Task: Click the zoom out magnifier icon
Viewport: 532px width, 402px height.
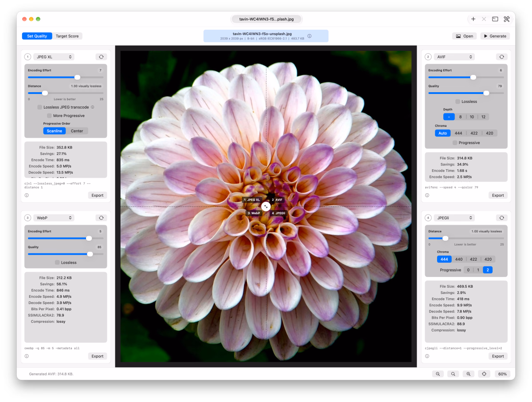Action: (x=438, y=374)
